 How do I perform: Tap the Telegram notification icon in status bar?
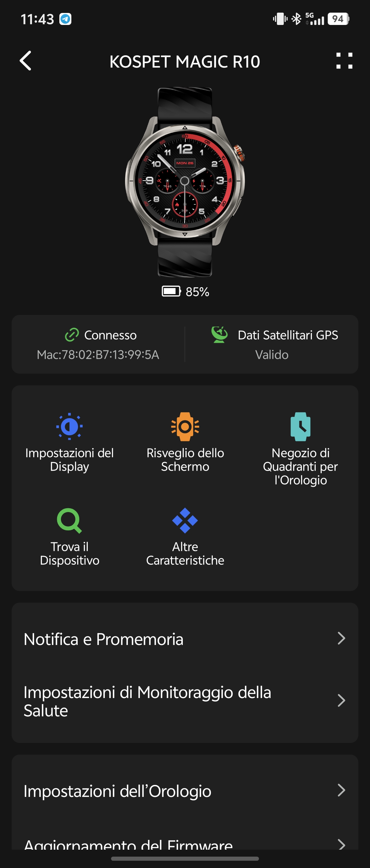pos(65,19)
